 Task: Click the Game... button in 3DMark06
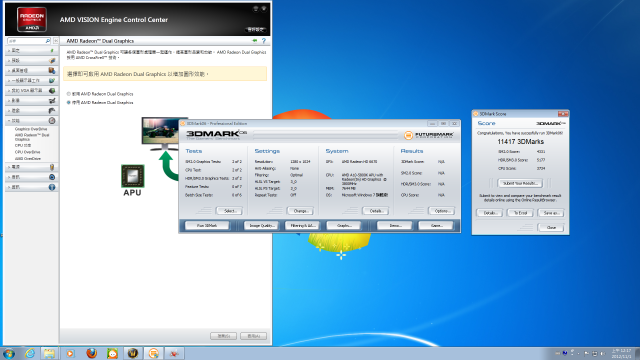click(436, 225)
